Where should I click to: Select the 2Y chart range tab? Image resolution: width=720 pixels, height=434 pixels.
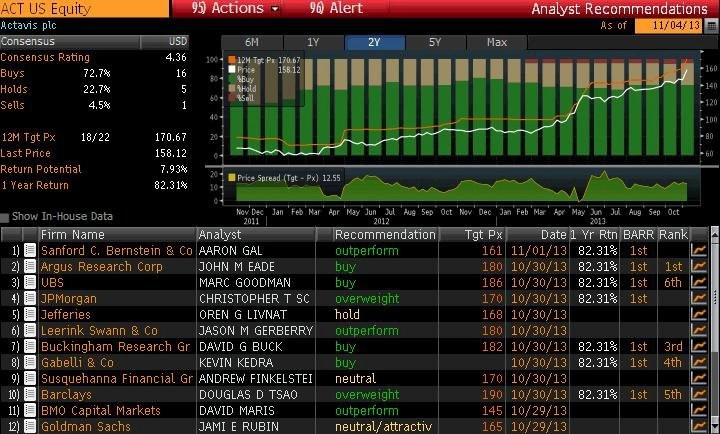(x=374, y=42)
